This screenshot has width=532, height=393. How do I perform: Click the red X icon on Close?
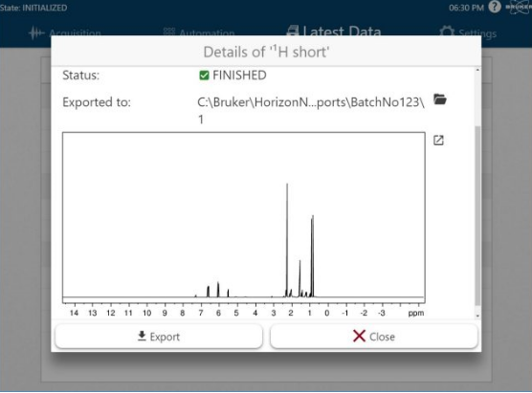(x=359, y=336)
